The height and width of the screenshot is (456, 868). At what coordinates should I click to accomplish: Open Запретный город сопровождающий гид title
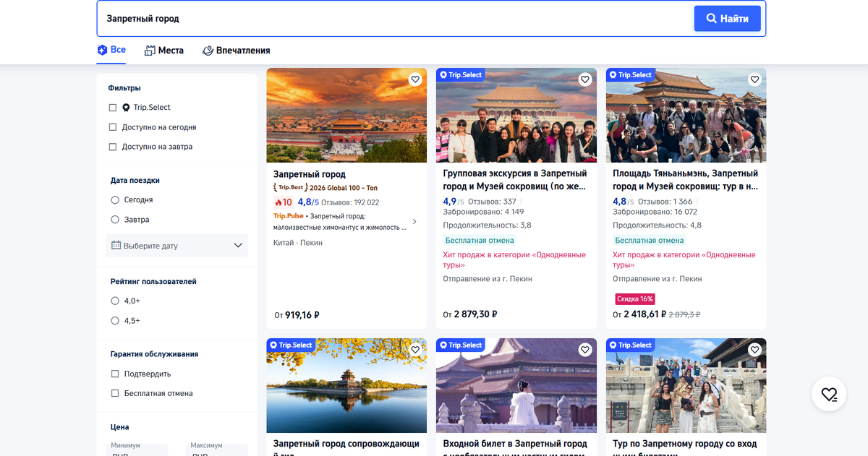346,449
